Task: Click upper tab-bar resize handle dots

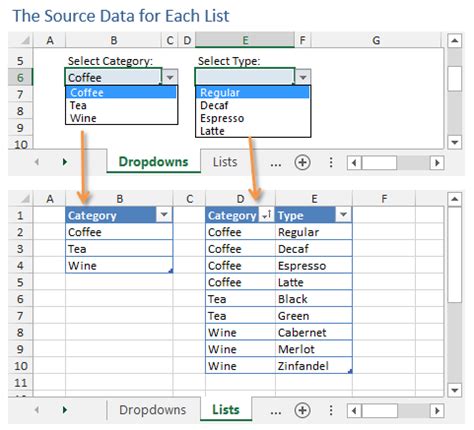Action: [x=331, y=163]
